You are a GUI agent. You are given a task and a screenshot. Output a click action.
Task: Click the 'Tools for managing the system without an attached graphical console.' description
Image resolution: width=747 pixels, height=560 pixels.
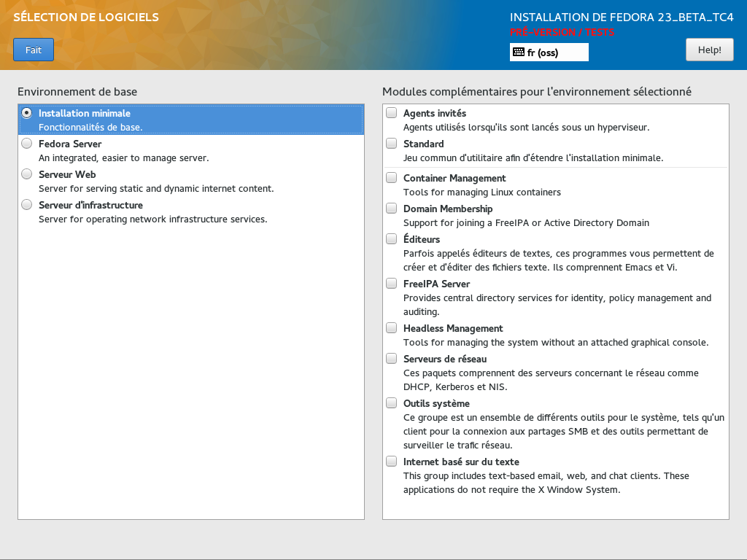[556, 343]
